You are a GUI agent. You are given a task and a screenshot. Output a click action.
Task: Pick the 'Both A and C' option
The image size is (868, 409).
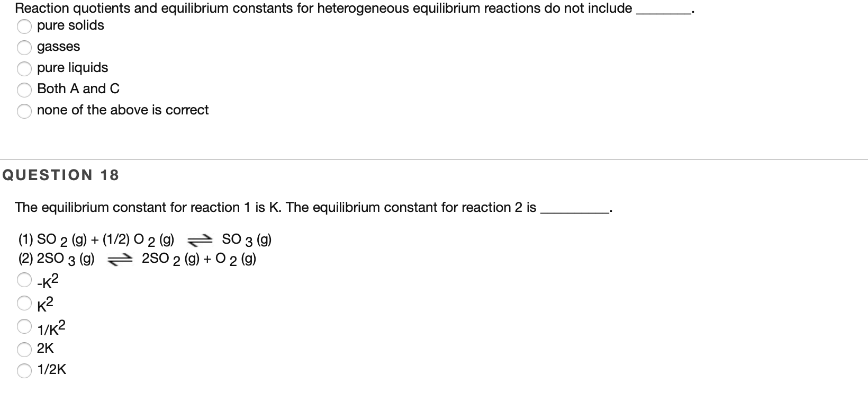click(x=24, y=90)
